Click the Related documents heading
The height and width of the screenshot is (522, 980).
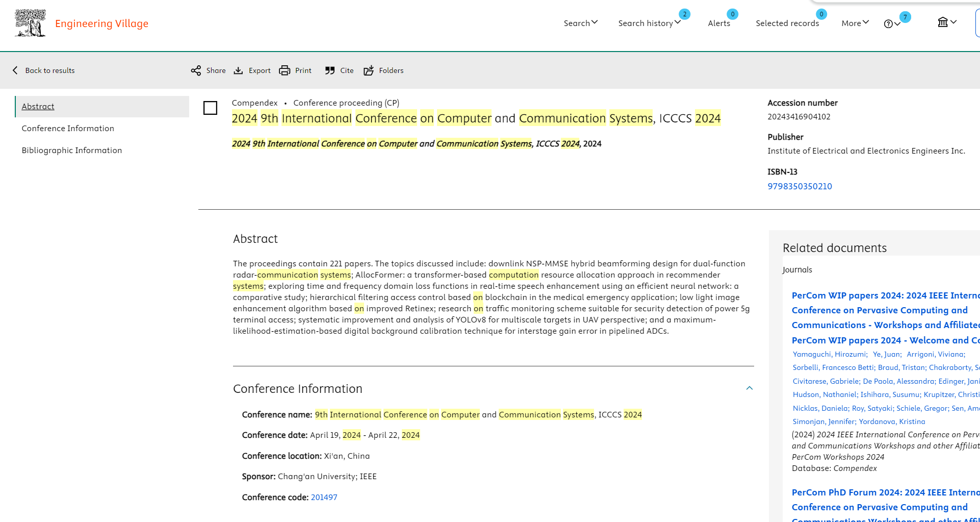pyautogui.click(x=835, y=248)
